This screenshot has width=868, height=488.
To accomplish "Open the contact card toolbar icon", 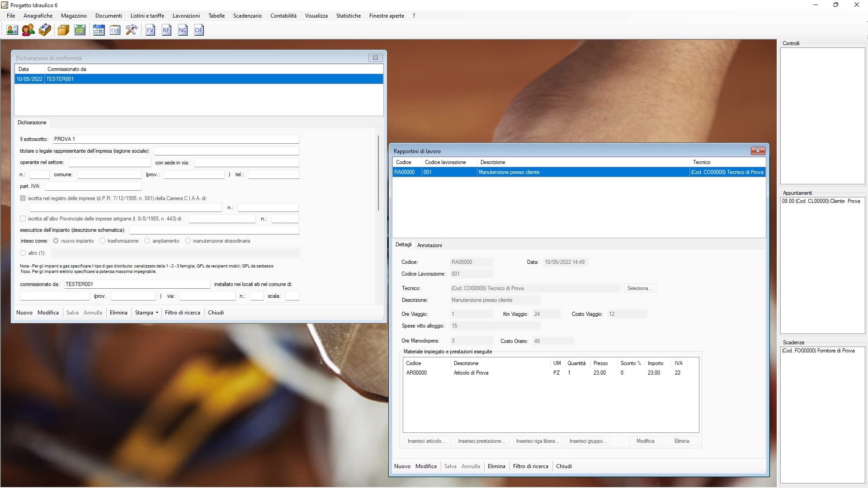I will (x=12, y=30).
